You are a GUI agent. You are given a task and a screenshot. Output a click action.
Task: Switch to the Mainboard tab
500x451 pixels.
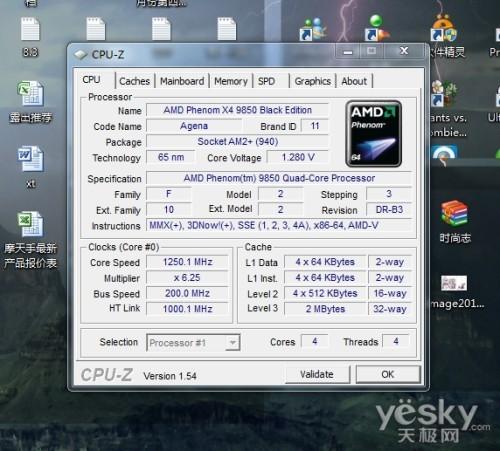(x=182, y=81)
